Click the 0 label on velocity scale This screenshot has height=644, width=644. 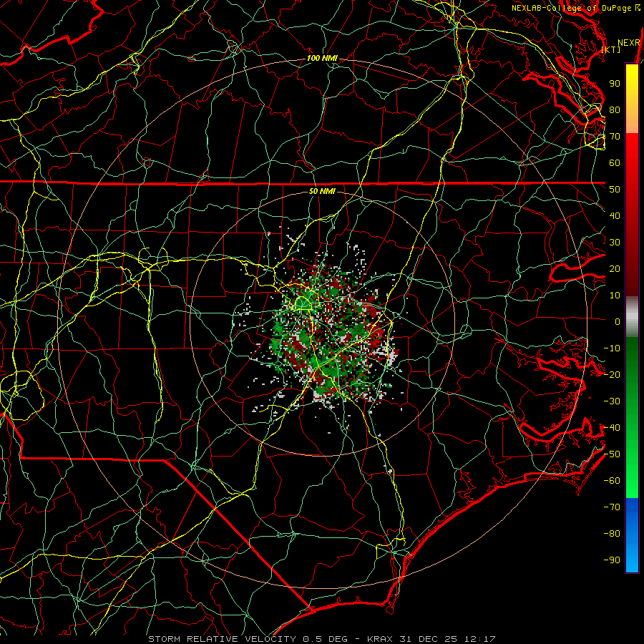point(618,321)
